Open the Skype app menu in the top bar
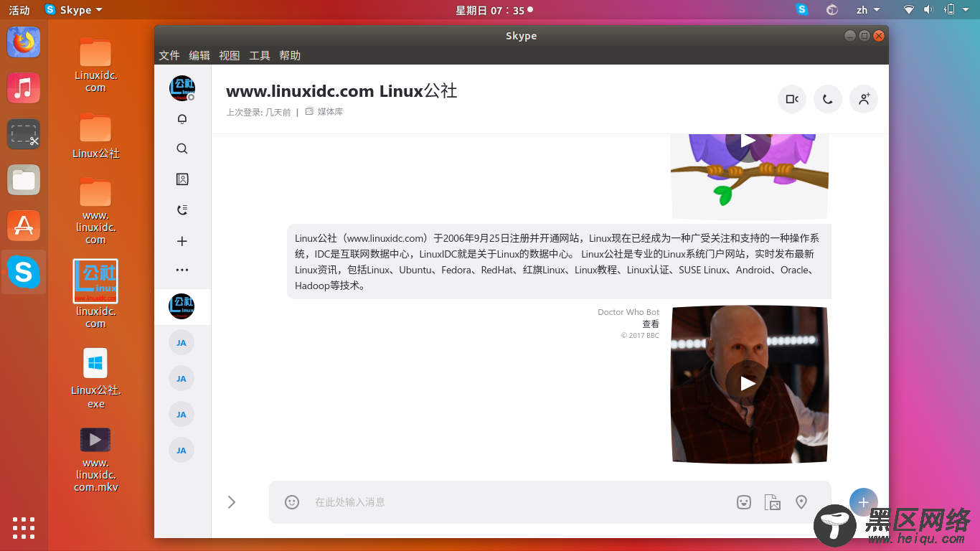 click(73, 10)
